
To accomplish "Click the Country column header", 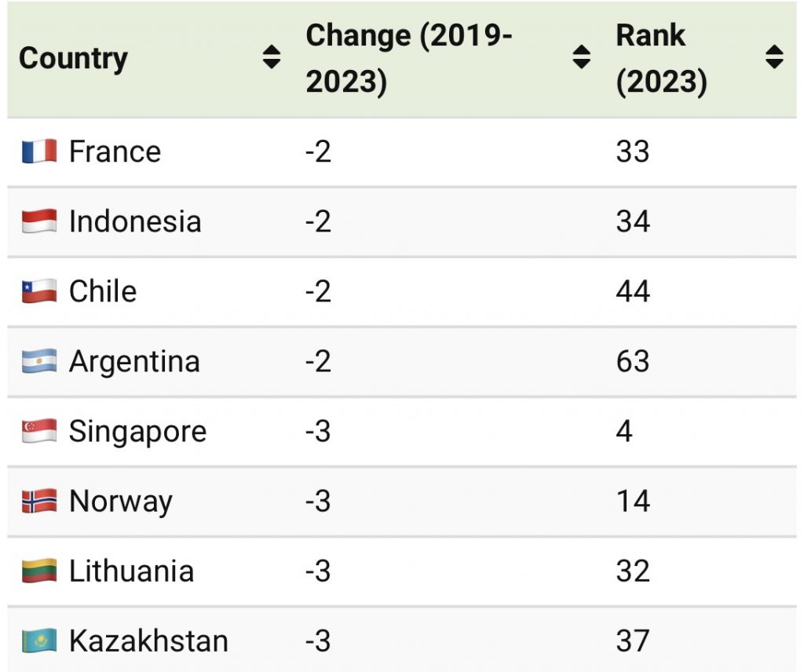I will [x=73, y=58].
